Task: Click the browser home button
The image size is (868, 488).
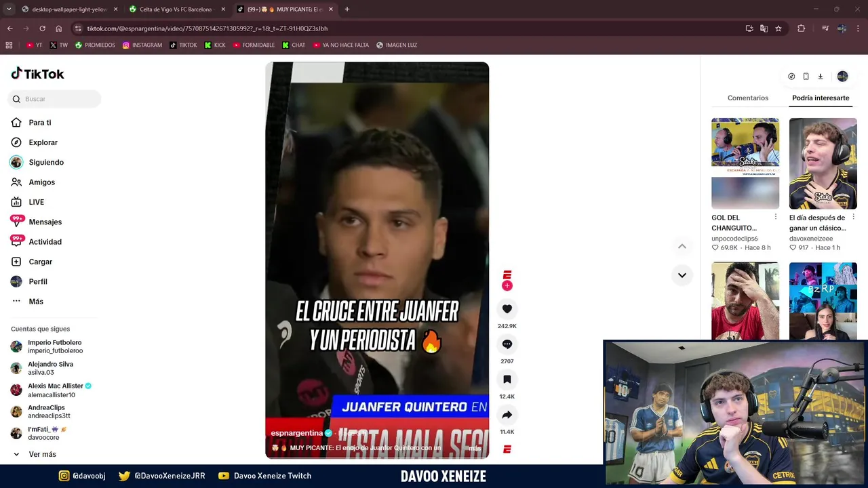Action: 59,28
